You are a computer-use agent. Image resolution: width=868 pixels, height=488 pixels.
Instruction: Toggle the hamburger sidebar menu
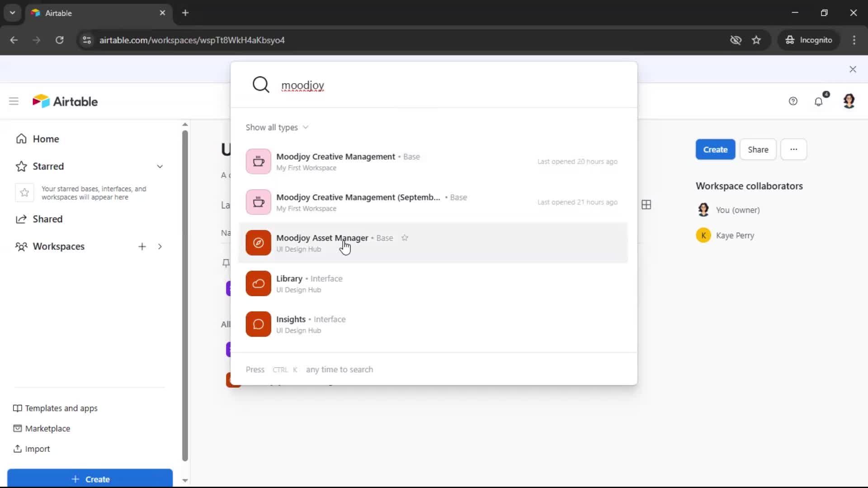[14, 101]
